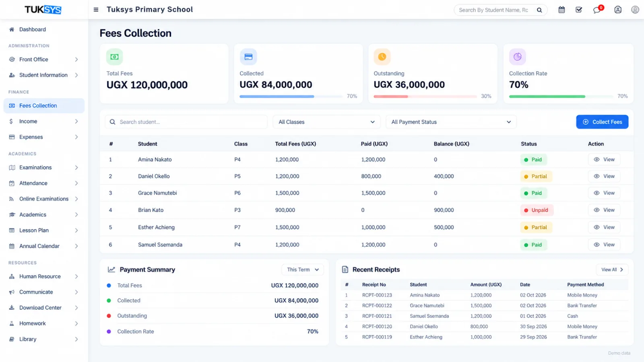
Task: View Daniel Okello's fee record
Action: click(604, 176)
